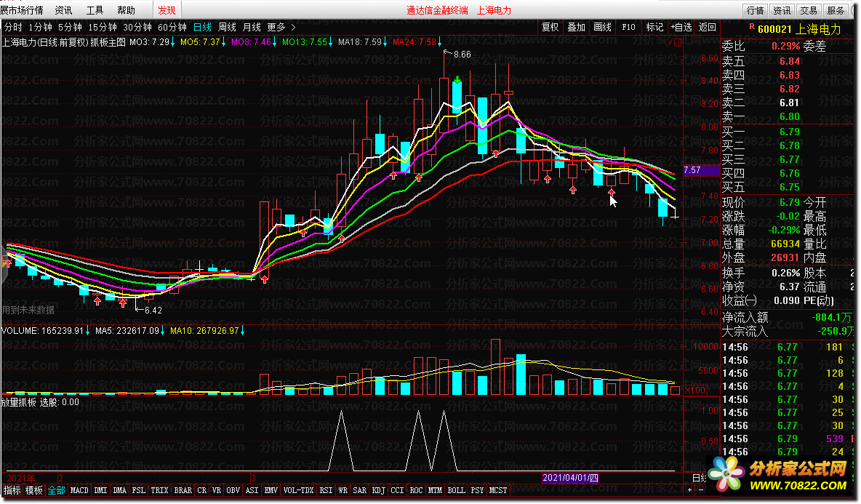
Task: Click the 6.42 low price marker
Action: click(x=153, y=311)
